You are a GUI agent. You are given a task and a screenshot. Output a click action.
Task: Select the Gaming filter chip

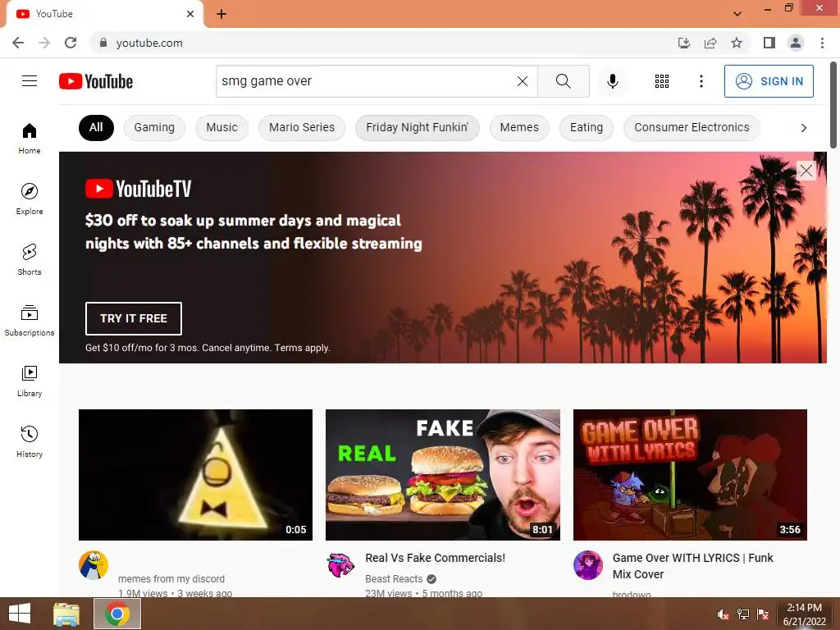point(154,127)
